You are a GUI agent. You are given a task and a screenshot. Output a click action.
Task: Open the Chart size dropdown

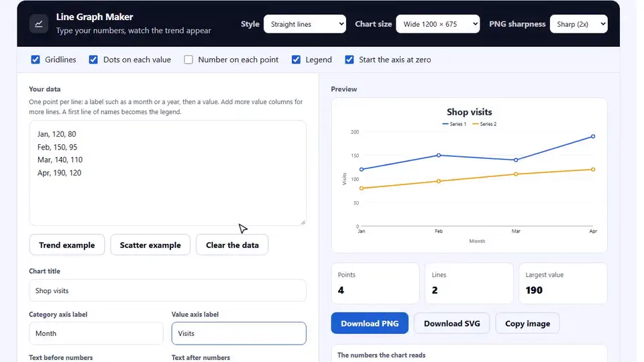pyautogui.click(x=438, y=24)
